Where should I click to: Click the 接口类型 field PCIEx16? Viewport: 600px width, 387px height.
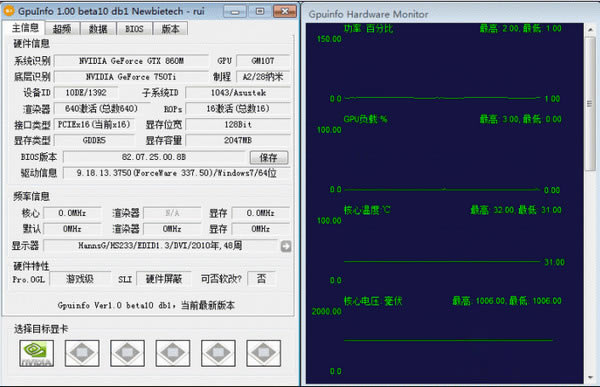(x=94, y=124)
